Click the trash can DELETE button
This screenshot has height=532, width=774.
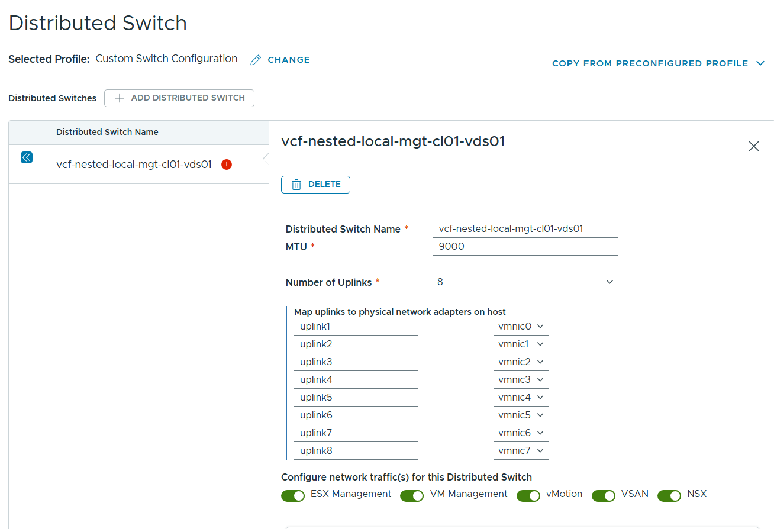point(315,185)
